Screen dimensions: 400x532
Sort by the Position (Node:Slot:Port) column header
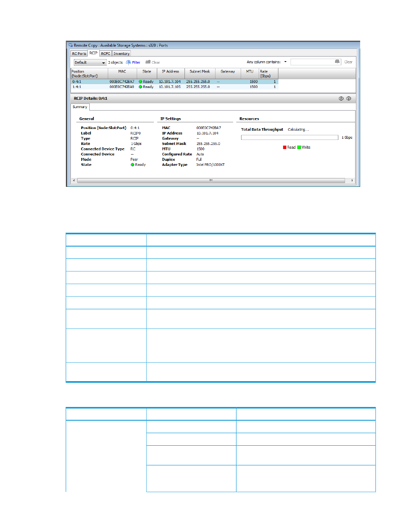[x=89, y=73]
